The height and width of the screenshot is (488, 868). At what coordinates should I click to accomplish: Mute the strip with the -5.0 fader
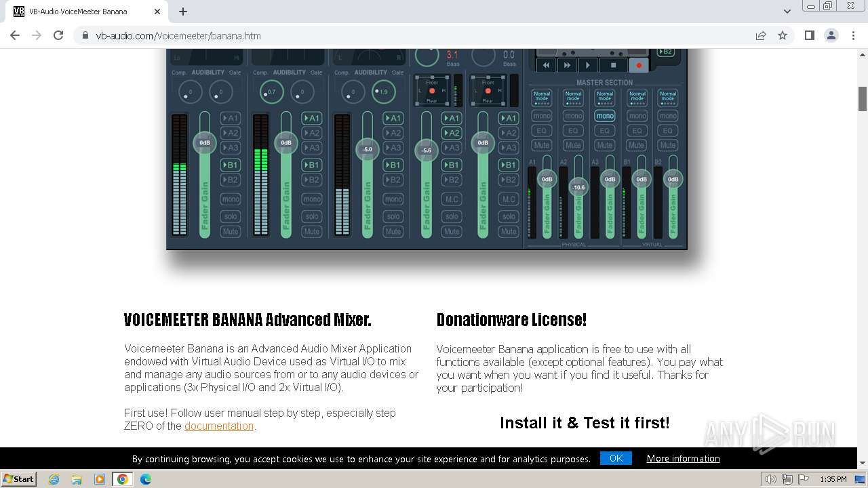(393, 231)
